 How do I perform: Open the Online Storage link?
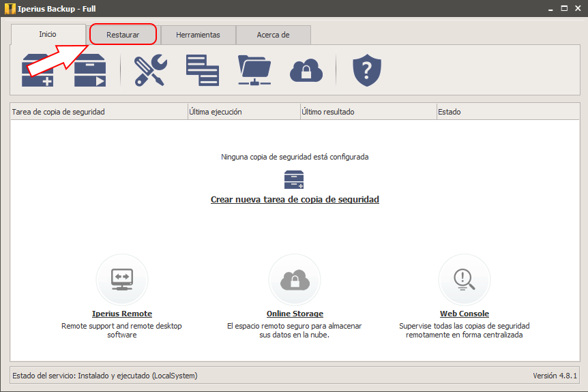coord(295,314)
